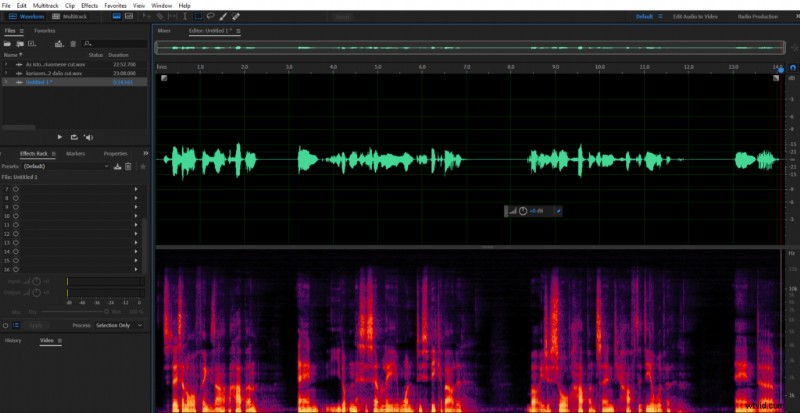800x413 pixels.
Task: Select the Default workspace
Action: point(644,16)
